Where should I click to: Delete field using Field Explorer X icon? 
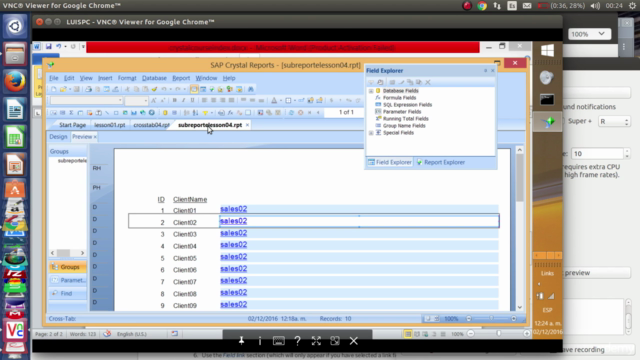[428, 82]
